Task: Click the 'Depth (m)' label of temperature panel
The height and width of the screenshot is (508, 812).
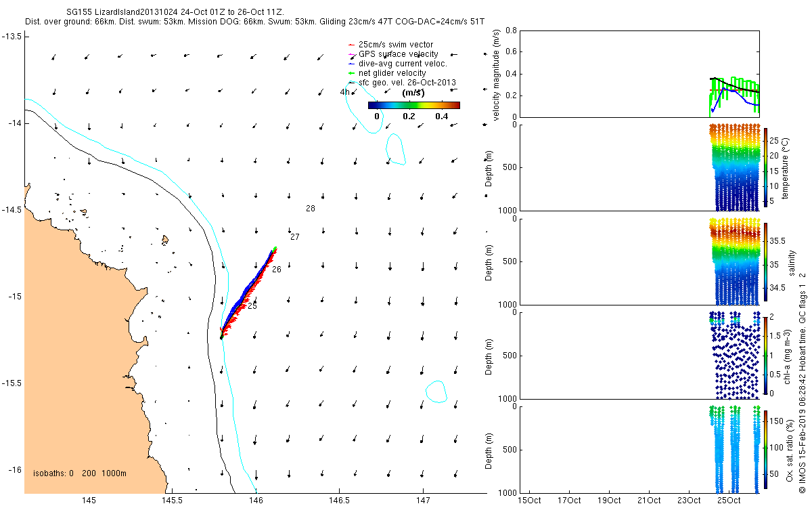Action: [489, 167]
